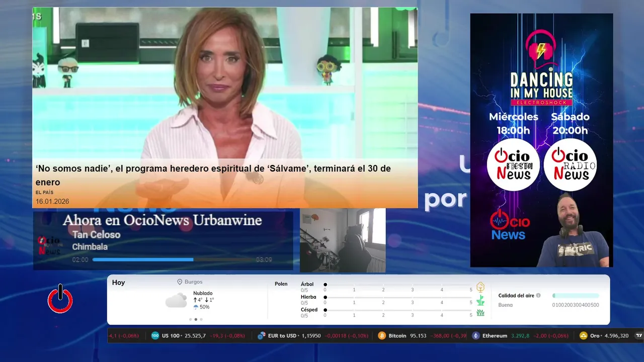Click the 'Chimbala' artist name

click(90, 247)
